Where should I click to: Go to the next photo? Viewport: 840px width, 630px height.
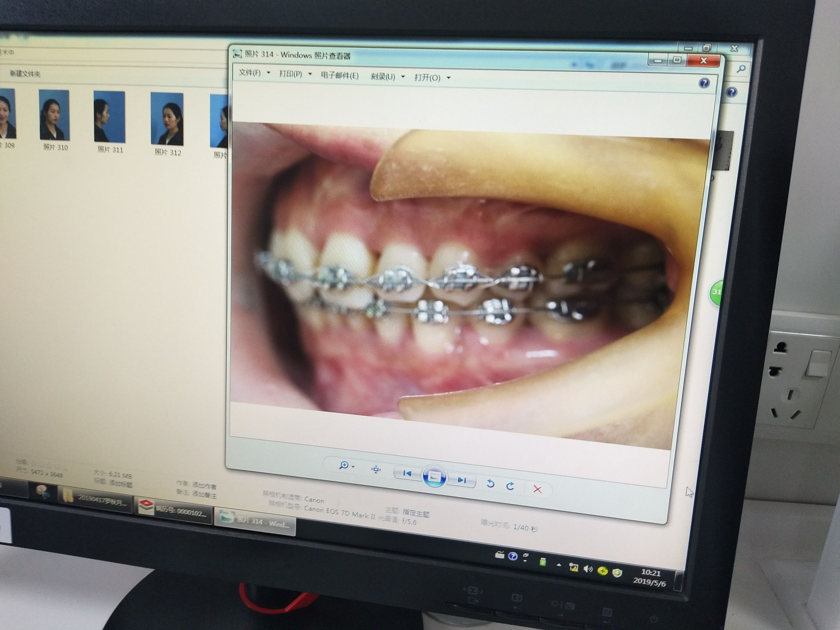[462, 480]
